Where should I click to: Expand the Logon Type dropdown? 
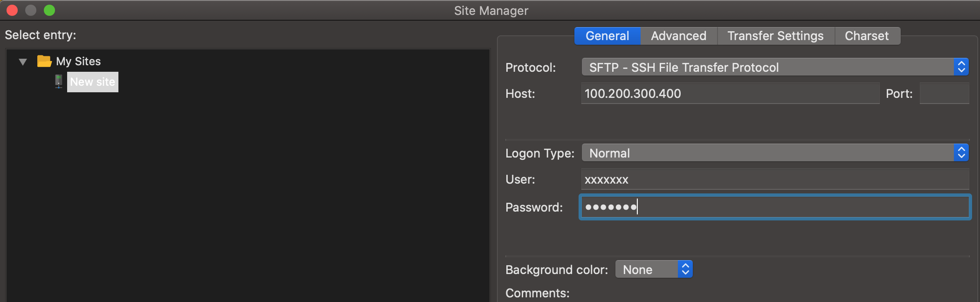775,153
